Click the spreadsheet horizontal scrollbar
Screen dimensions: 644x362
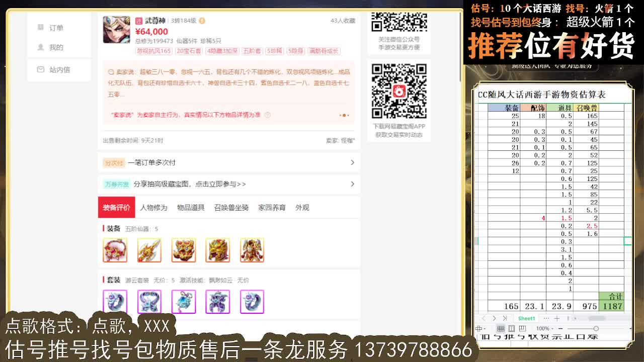click(596, 318)
